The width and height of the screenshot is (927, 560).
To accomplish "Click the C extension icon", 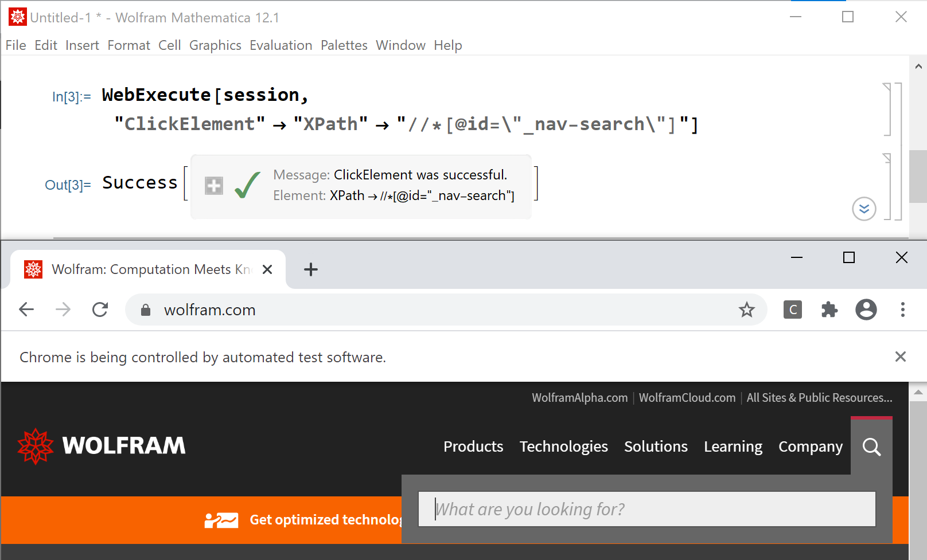I will 792,310.
